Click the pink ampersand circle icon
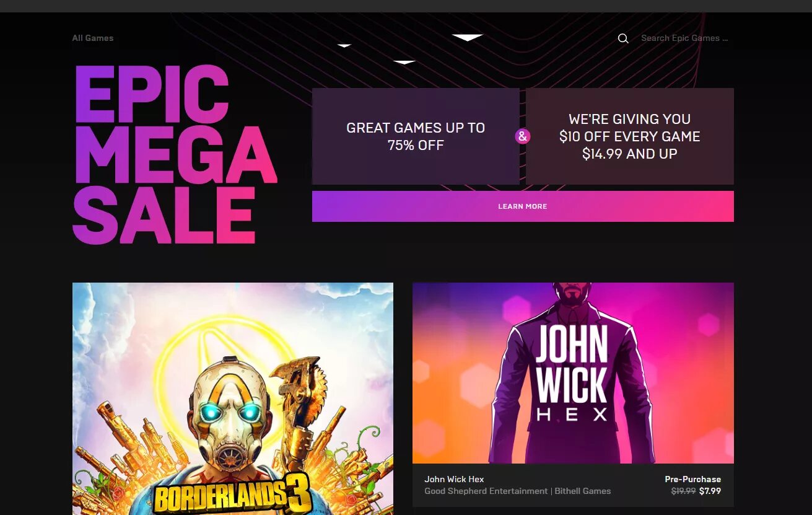 [x=523, y=136]
